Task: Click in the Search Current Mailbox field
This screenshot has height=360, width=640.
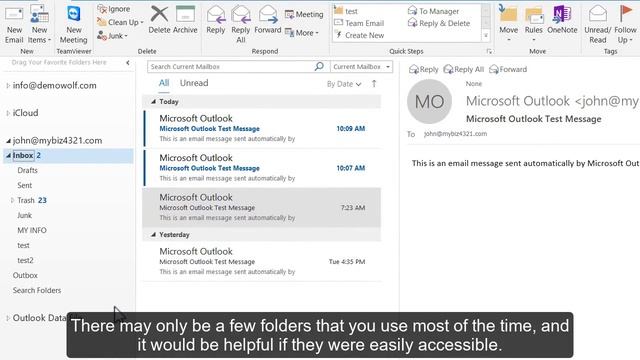Action: point(230,67)
